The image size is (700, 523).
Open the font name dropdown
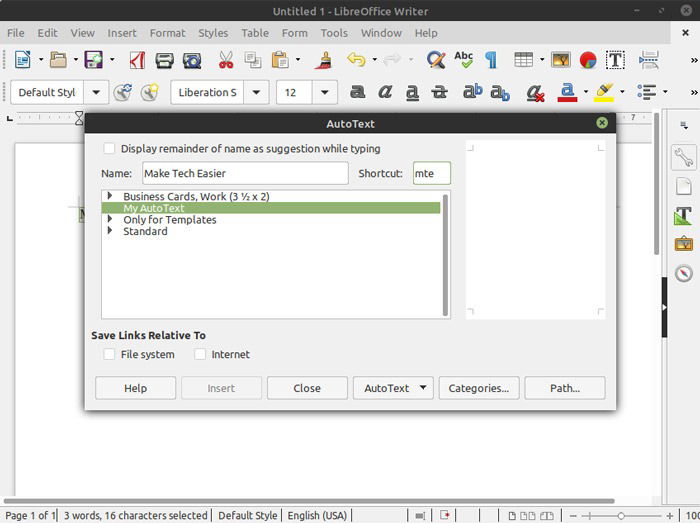pos(256,92)
